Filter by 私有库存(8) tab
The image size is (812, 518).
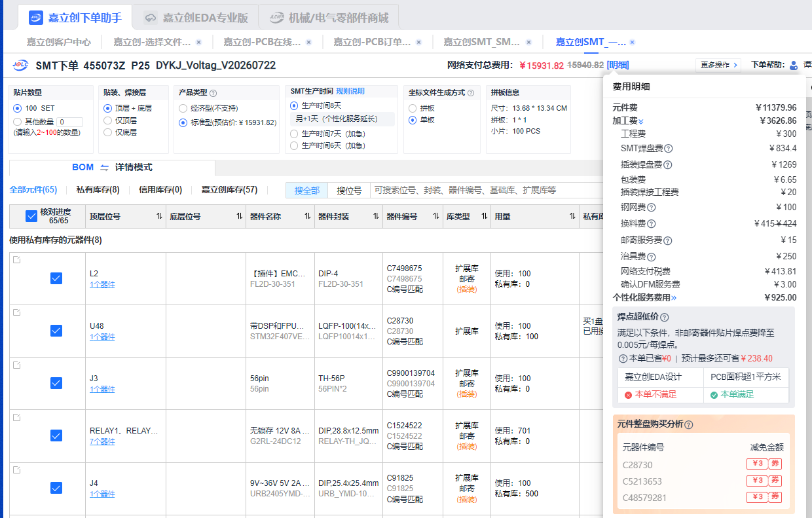click(x=98, y=190)
